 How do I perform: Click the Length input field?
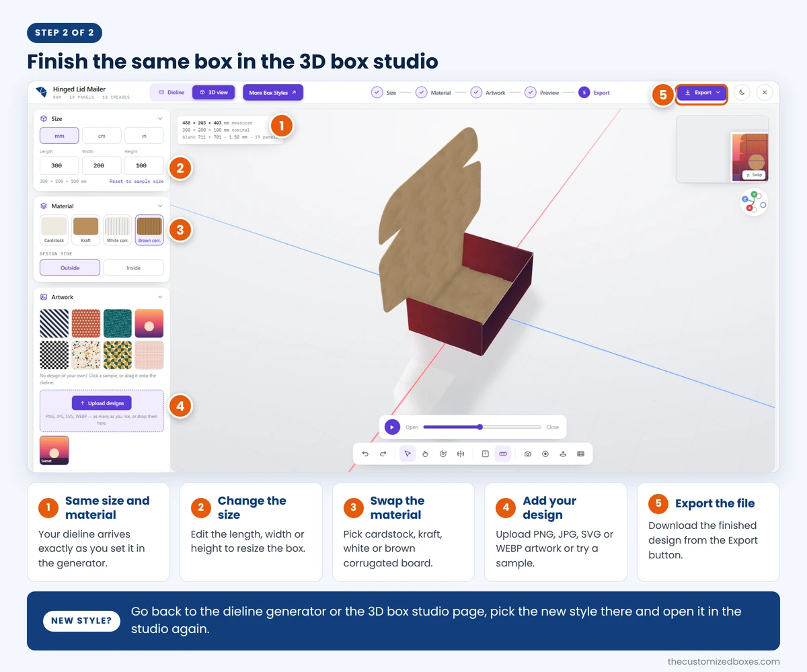pos(59,165)
